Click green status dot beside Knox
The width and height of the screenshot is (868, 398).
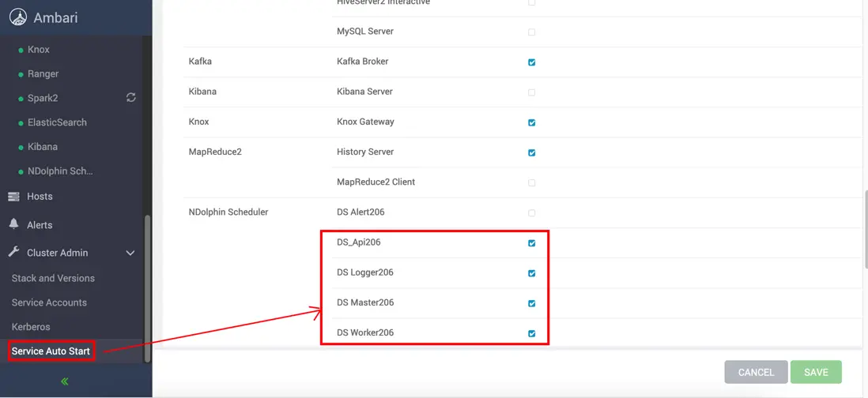[x=21, y=51]
